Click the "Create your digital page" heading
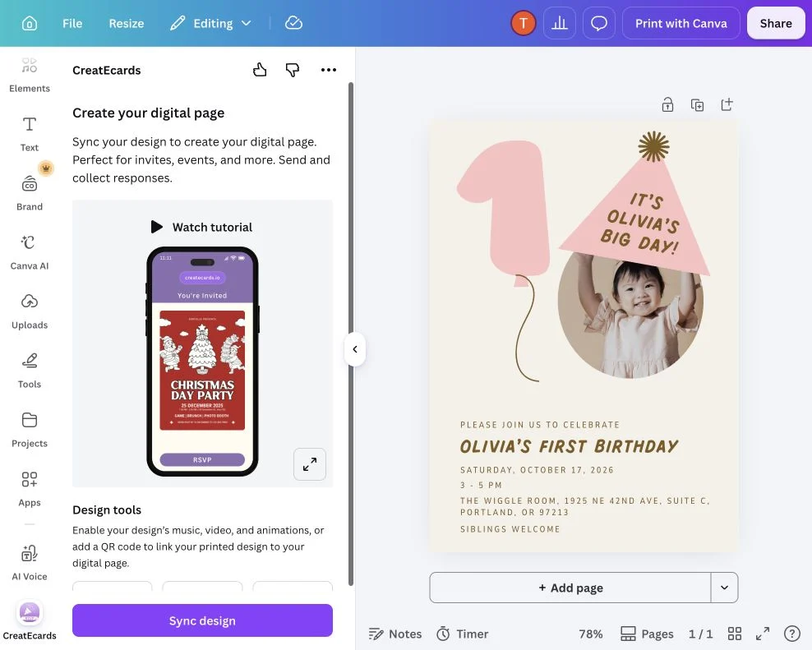Image resolution: width=812 pixels, height=650 pixels. (x=149, y=113)
